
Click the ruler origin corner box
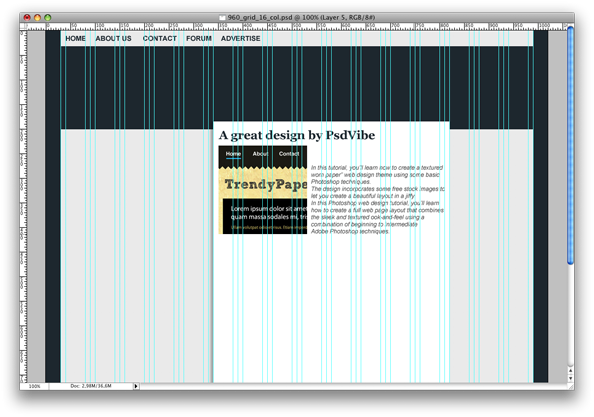[23, 27]
